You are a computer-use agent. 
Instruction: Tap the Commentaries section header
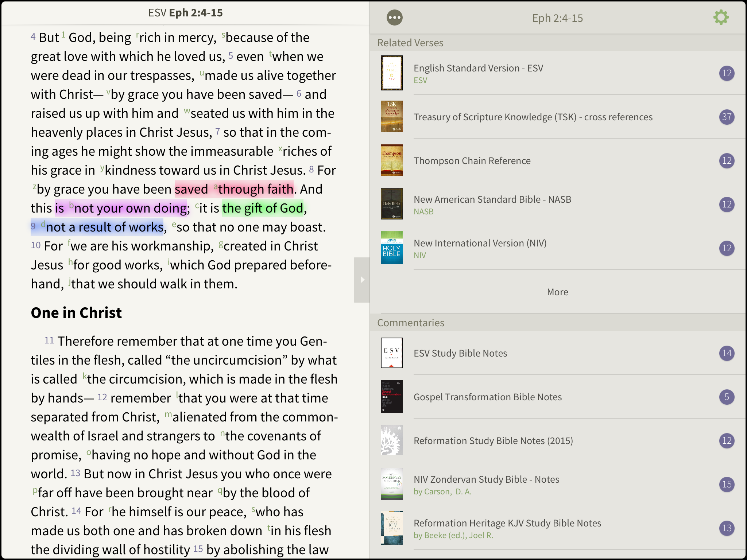pos(558,323)
